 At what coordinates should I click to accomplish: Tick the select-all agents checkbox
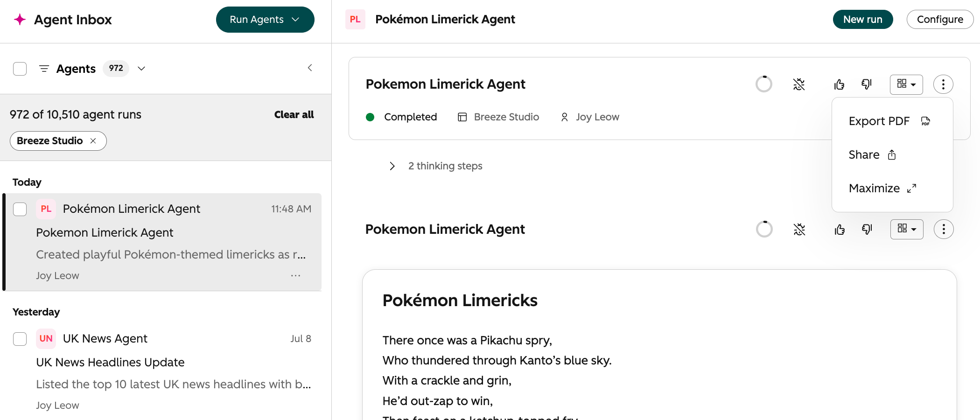20,69
